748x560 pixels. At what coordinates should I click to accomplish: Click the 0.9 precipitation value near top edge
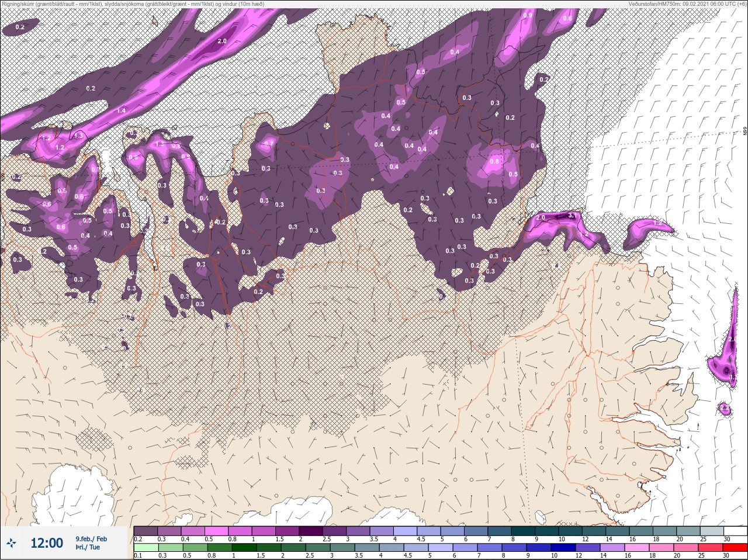(528, 15)
